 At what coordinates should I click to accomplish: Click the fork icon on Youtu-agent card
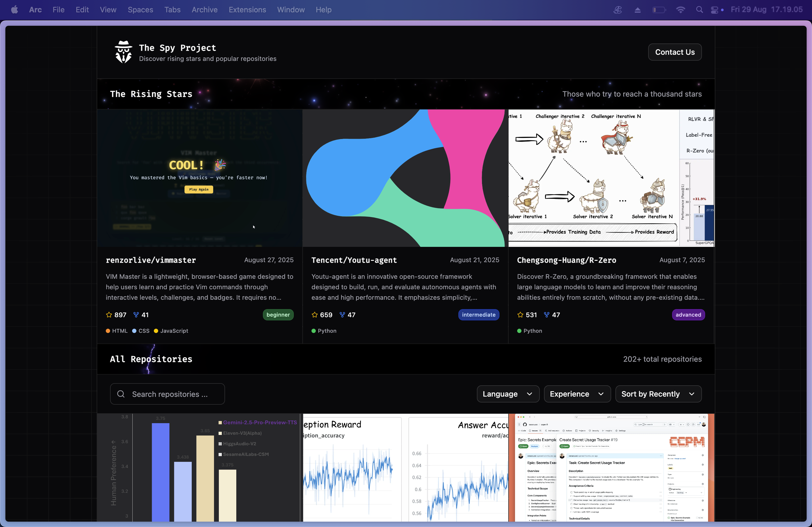coord(342,315)
